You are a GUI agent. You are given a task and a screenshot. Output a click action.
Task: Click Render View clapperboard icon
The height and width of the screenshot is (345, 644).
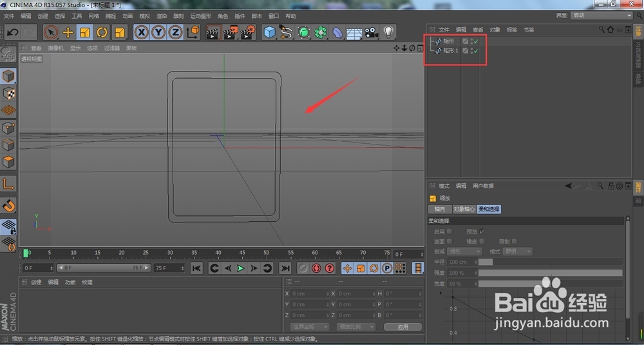coord(213,32)
